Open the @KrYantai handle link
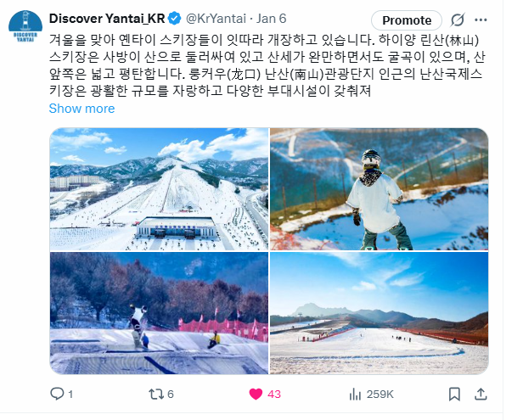Screen dimensions: 523x420 point(216,19)
